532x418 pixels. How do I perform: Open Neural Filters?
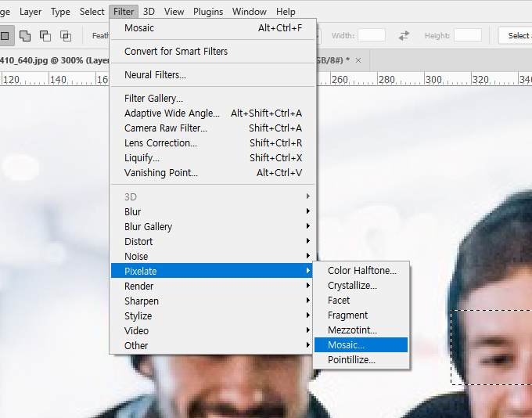click(x=213, y=74)
